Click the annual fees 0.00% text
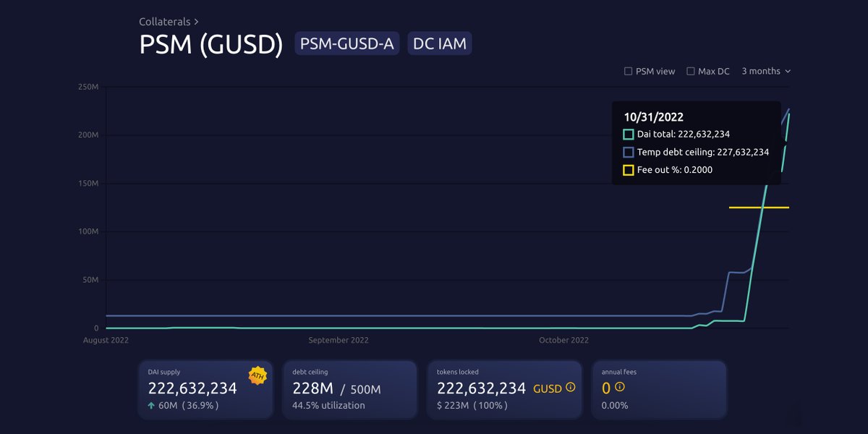868x434 pixels. [x=615, y=406]
